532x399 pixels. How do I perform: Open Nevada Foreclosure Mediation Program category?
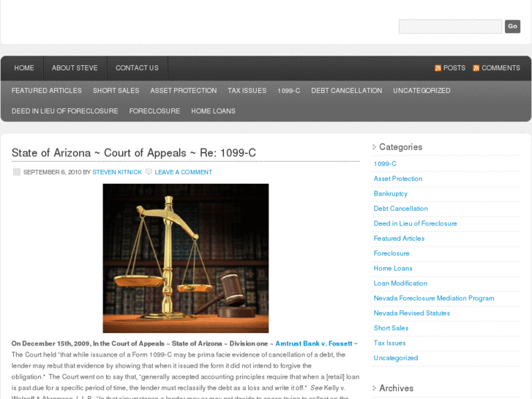pyautogui.click(x=434, y=298)
